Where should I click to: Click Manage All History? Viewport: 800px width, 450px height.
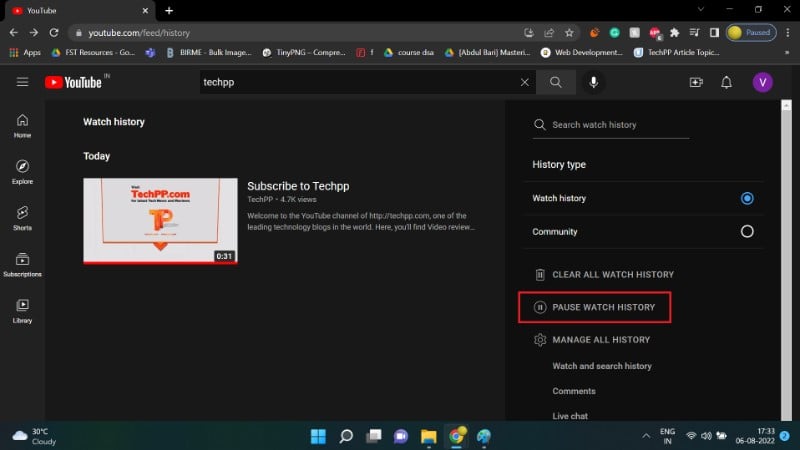click(x=592, y=340)
